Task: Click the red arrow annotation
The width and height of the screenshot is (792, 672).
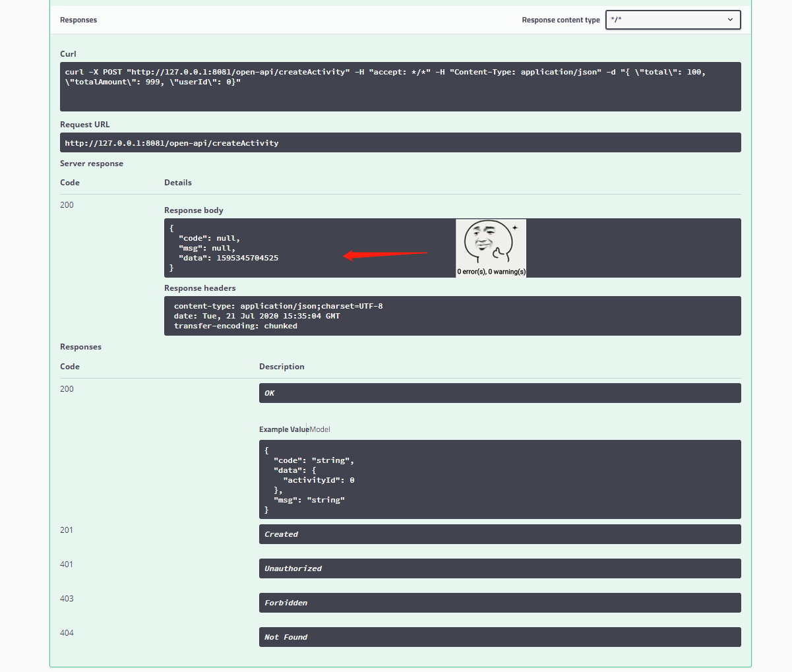Action: click(x=385, y=255)
